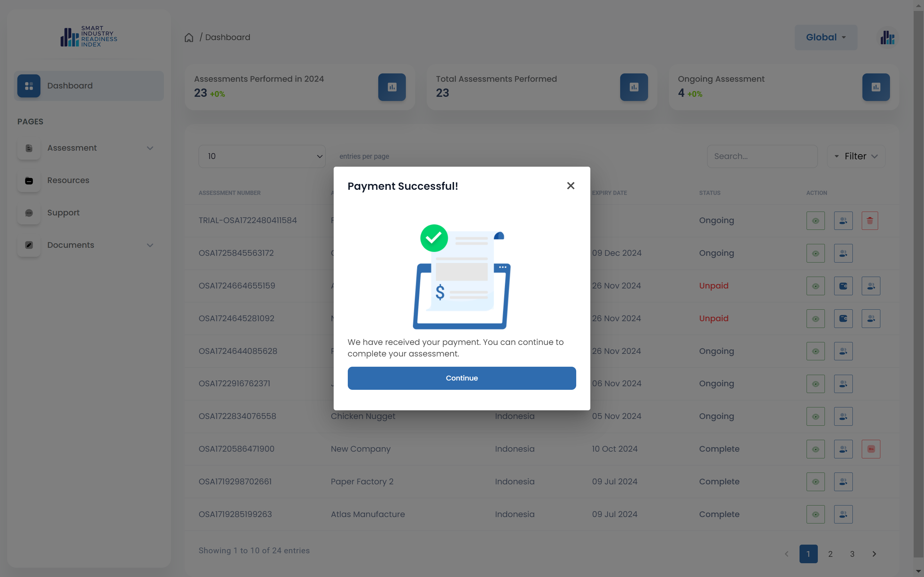Open payment wallet icon for OSA1724664655159
This screenshot has height=577, width=924.
843,286
